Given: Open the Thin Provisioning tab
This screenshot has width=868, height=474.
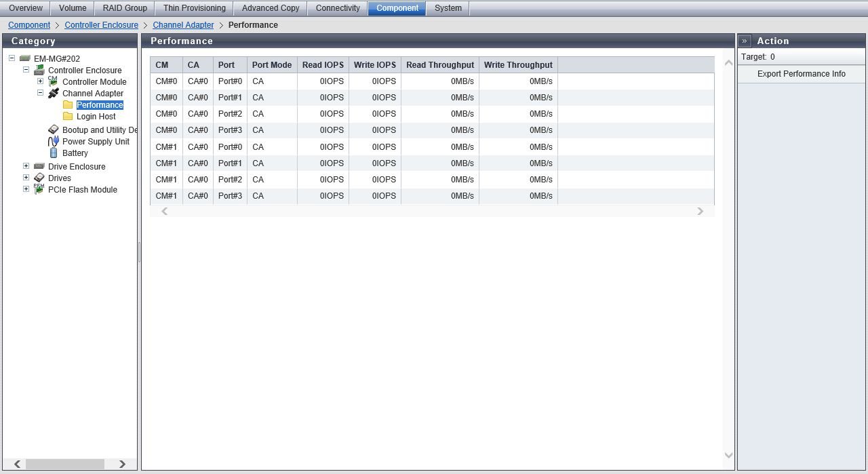Looking at the screenshot, I should pos(195,8).
